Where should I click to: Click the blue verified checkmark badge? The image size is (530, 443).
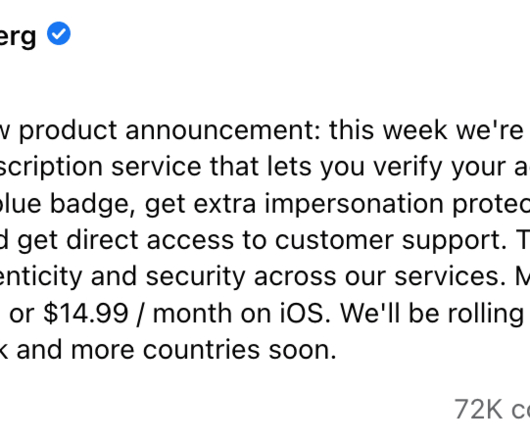(x=59, y=33)
